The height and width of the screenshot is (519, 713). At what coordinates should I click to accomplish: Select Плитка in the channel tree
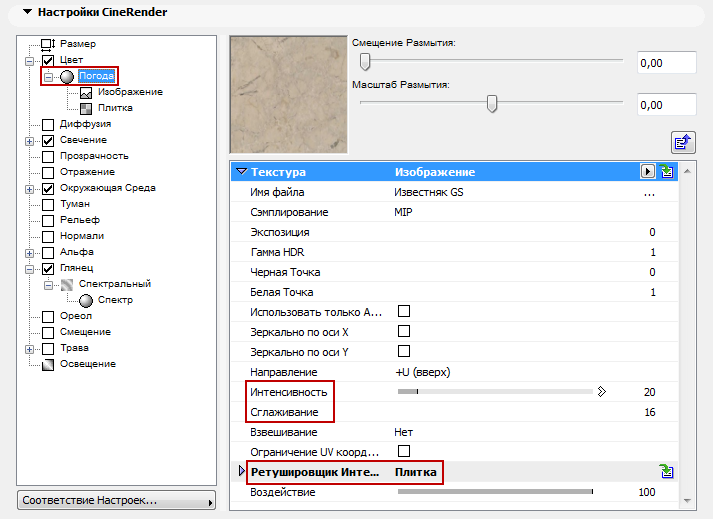pos(115,108)
